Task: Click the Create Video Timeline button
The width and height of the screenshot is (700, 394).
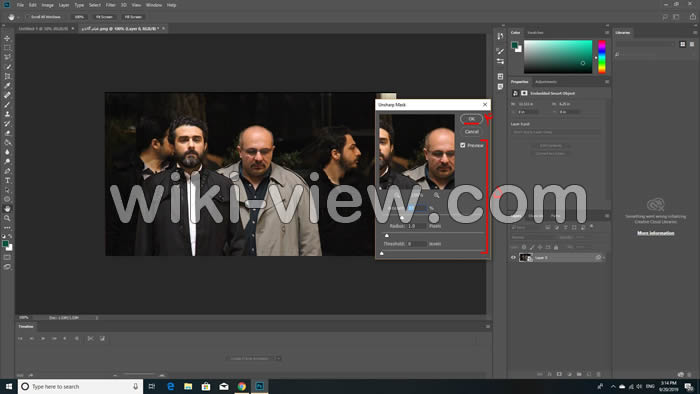Action: (x=250, y=358)
